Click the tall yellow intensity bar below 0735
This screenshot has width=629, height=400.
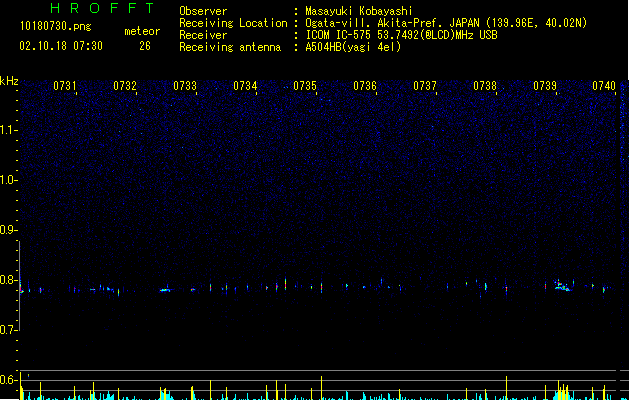coord(321,388)
